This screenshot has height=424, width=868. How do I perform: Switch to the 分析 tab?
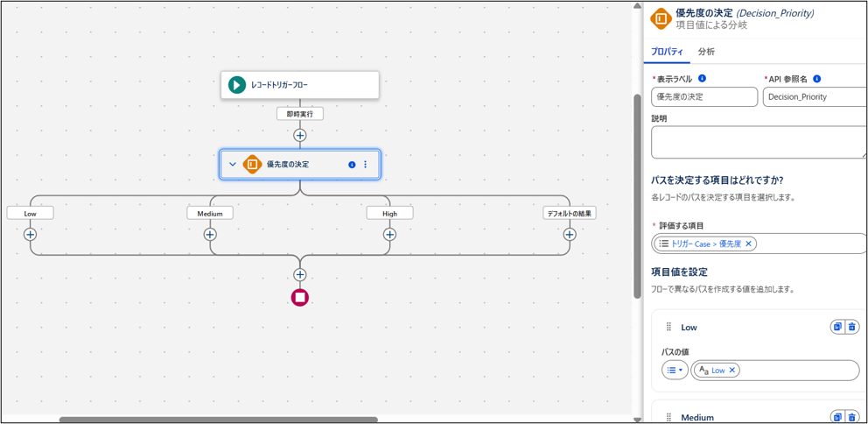[x=706, y=52]
